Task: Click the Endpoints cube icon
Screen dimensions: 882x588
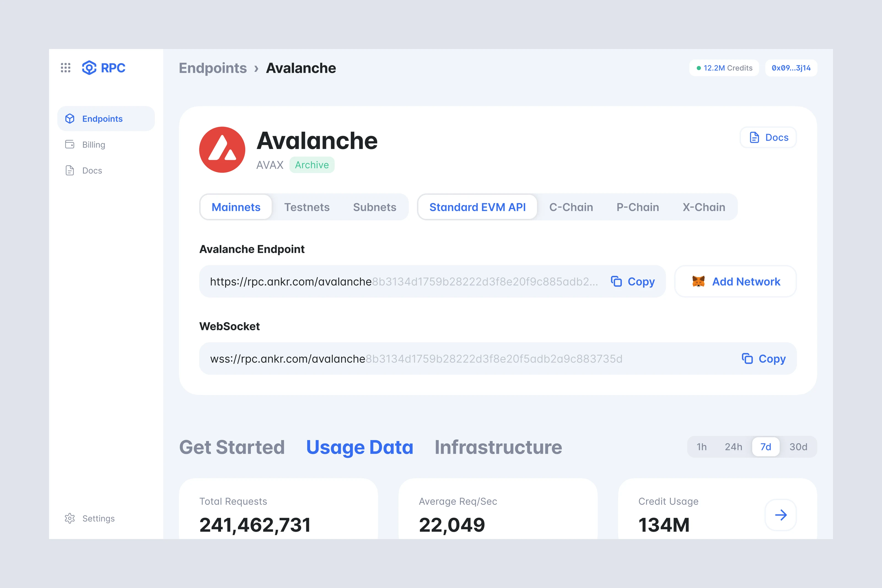Action: (70, 119)
